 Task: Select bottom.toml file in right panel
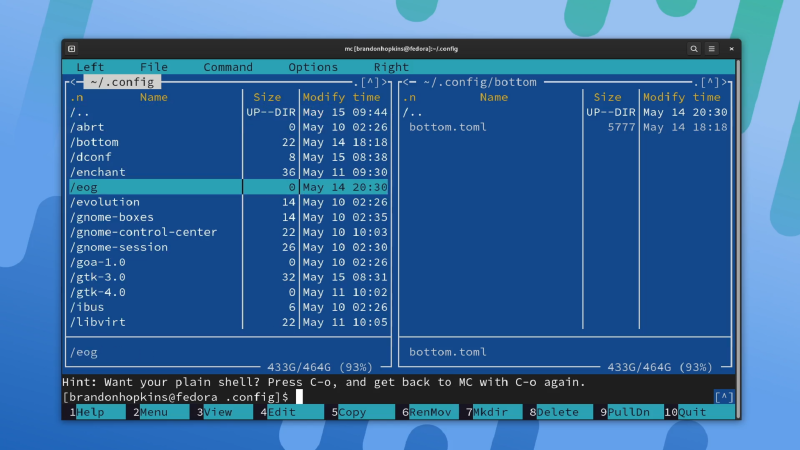pyautogui.click(x=448, y=127)
